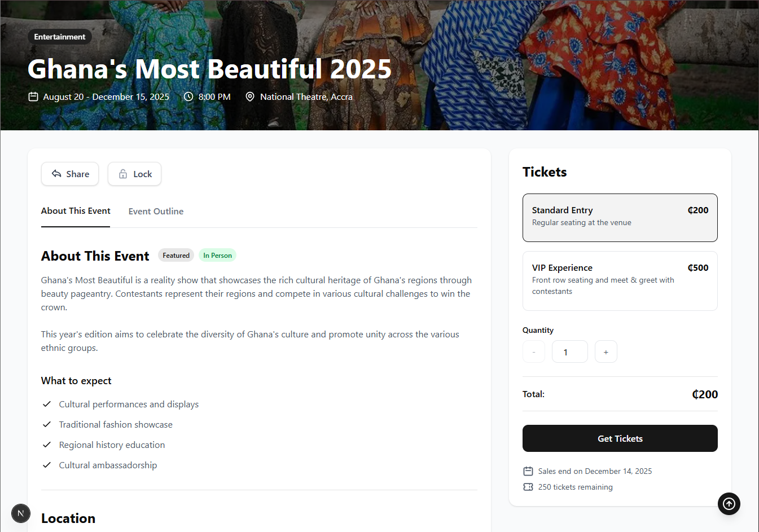This screenshot has width=759, height=532.
Task: Toggle the In Person badge
Action: click(x=217, y=255)
